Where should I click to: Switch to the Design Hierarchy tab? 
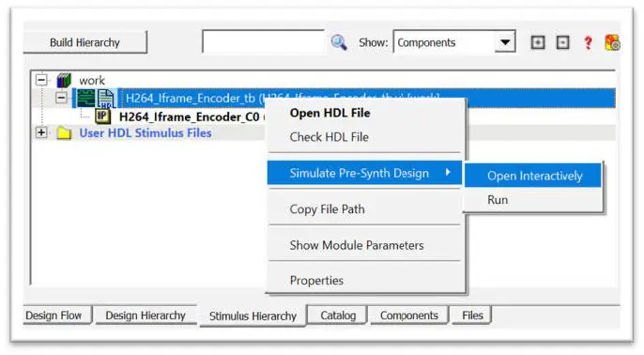[x=146, y=316]
